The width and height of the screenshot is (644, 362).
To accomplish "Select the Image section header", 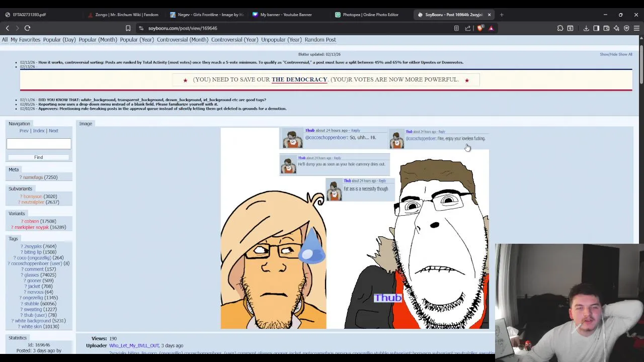I will coord(86,124).
